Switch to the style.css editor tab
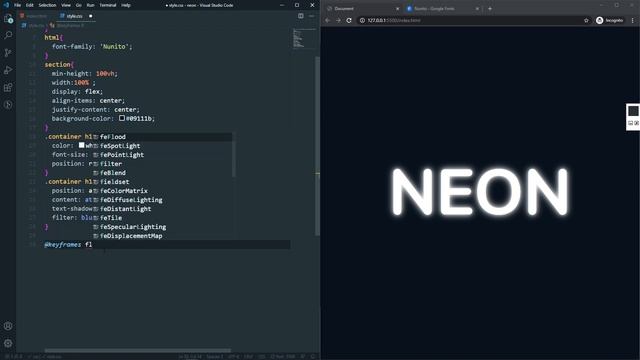The image size is (640, 360). coord(74,16)
